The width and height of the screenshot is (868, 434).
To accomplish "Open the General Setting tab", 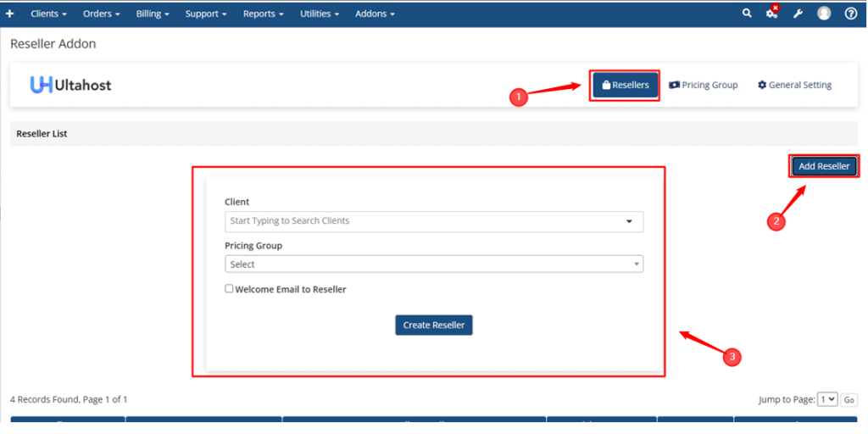I will click(x=794, y=85).
